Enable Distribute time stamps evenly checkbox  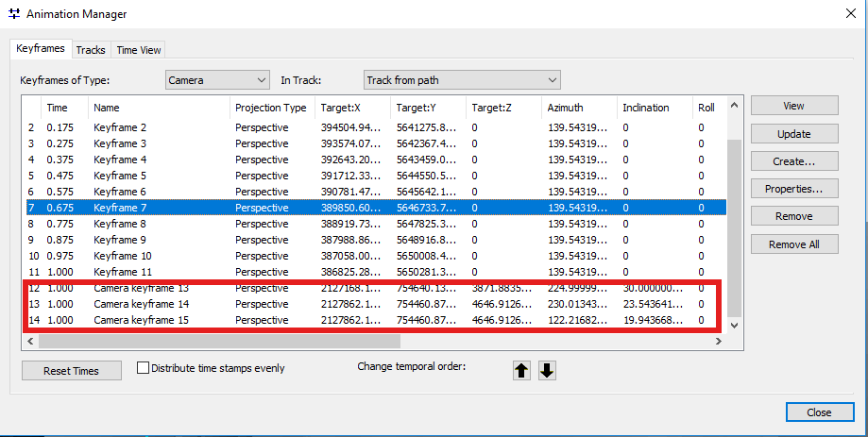click(x=143, y=368)
